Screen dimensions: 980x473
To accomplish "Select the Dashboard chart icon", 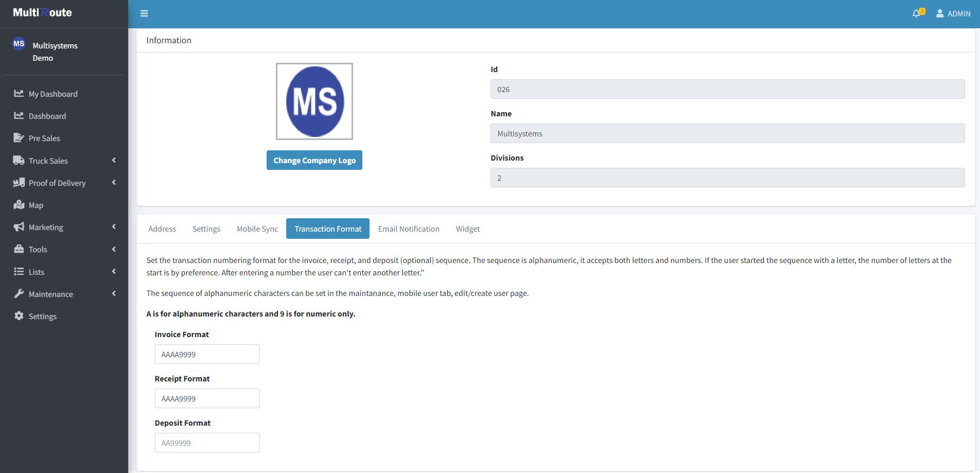I will tap(19, 116).
